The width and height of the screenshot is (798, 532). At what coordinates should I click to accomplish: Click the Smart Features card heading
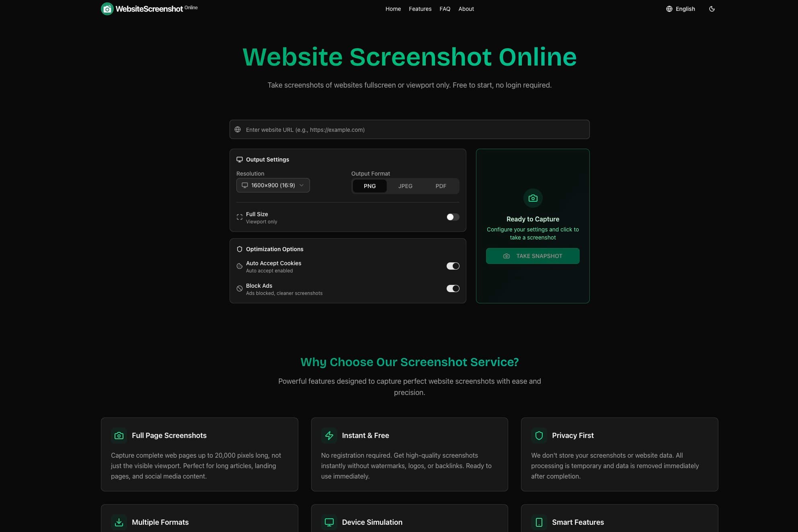(x=578, y=522)
